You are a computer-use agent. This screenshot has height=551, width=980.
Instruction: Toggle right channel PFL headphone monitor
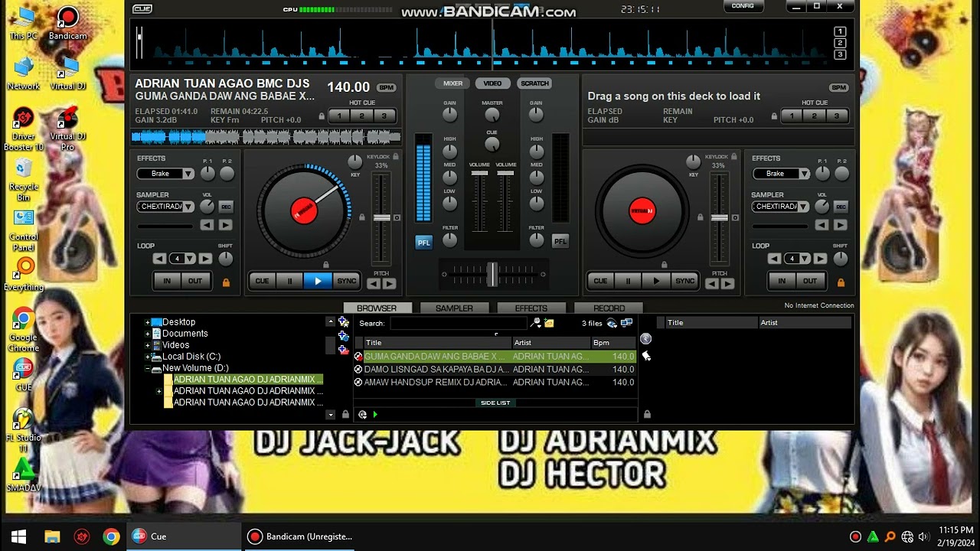point(560,241)
